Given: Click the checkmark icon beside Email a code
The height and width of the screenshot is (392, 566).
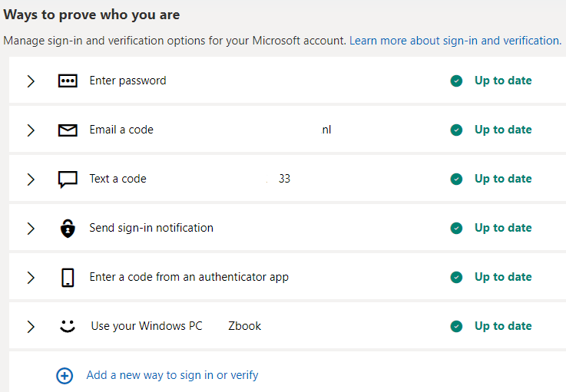Looking at the screenshot, I should click(456, 130).
